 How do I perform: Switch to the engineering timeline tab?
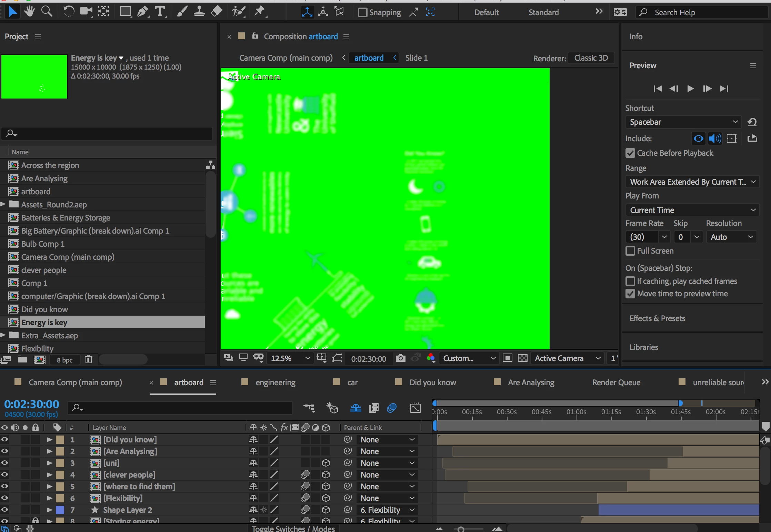275,382
